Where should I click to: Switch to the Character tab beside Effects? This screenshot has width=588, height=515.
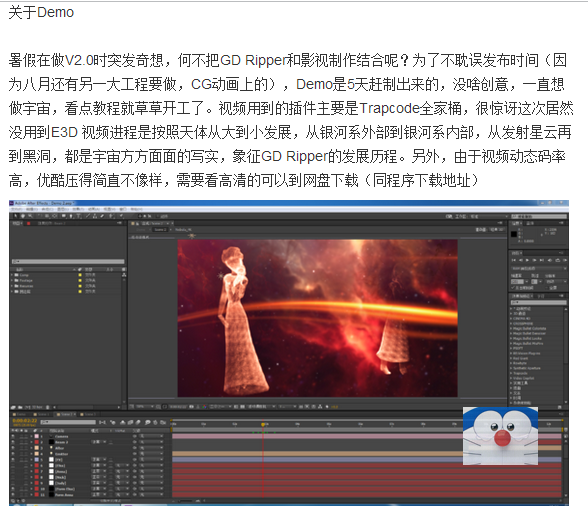click(541, 296)
